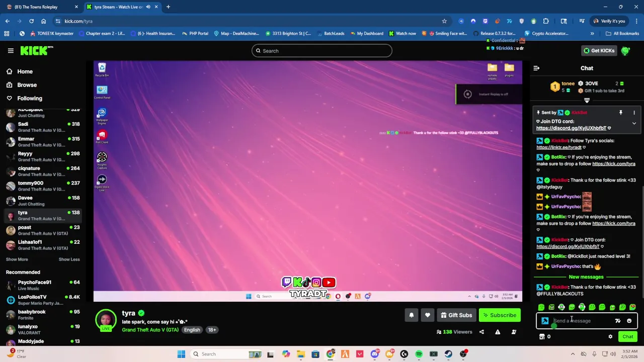Open linktr.ee/tyradt link in chat

coord(558,147)
